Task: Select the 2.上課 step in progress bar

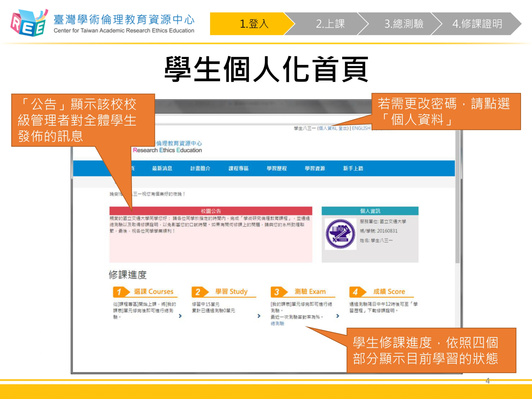Action: point(330,24)
